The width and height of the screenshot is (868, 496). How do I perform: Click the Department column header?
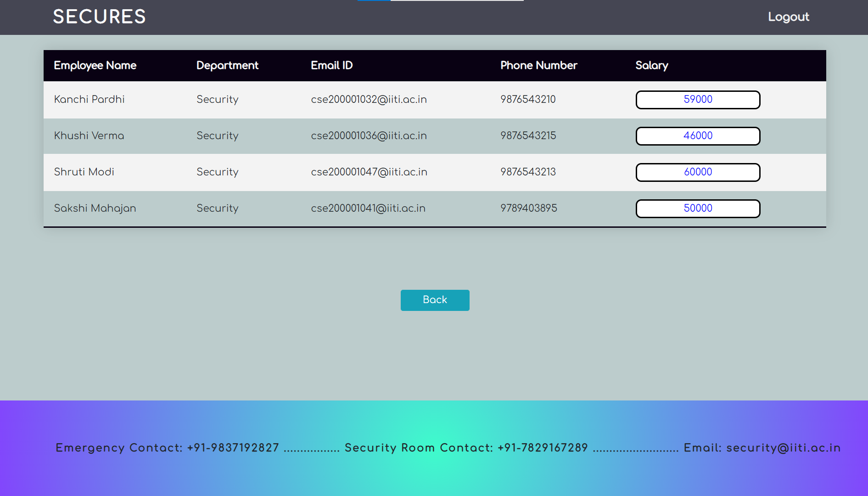227,66
